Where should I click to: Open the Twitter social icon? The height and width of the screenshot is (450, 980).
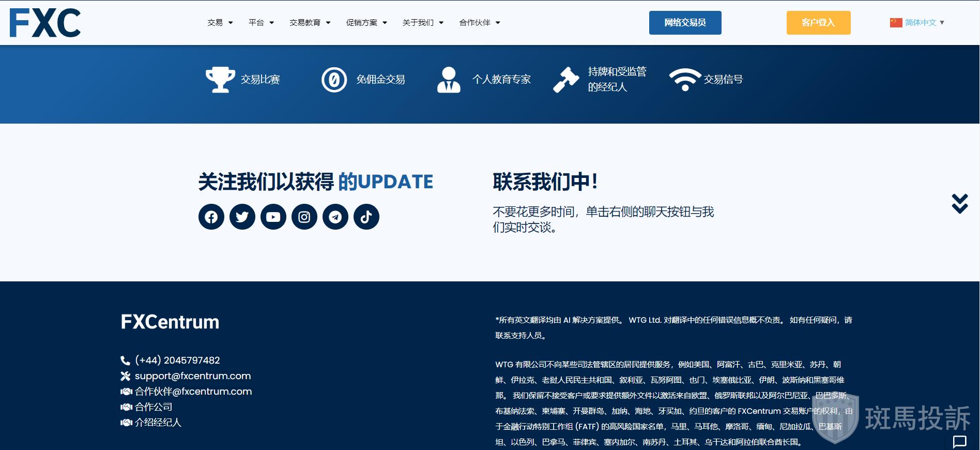pyautogui.click(x=242, y=217)
